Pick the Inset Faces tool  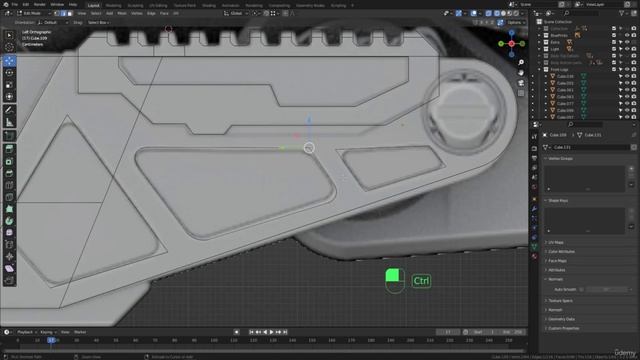(9, 162)
